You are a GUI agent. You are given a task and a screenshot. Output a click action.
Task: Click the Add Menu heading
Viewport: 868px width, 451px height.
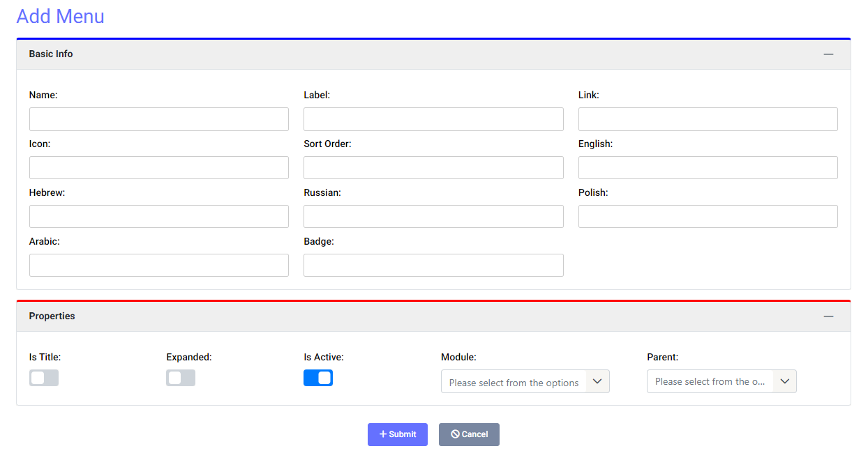pyautogui.click(x=60, y=16)
